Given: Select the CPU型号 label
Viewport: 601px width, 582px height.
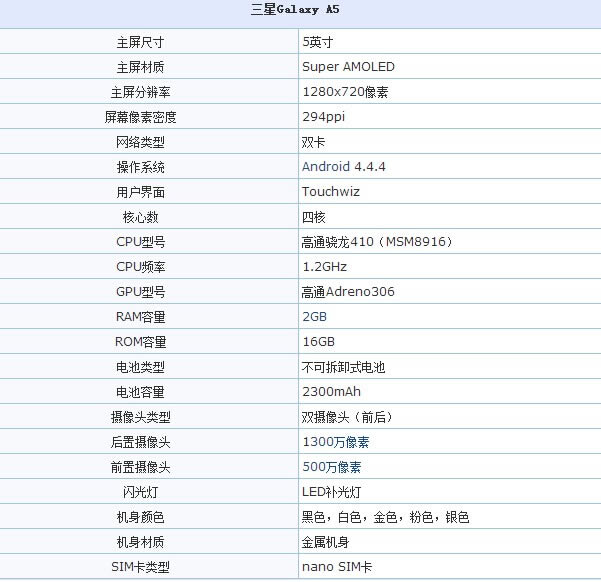Looking at the screenshot, I should click(141, 242).
